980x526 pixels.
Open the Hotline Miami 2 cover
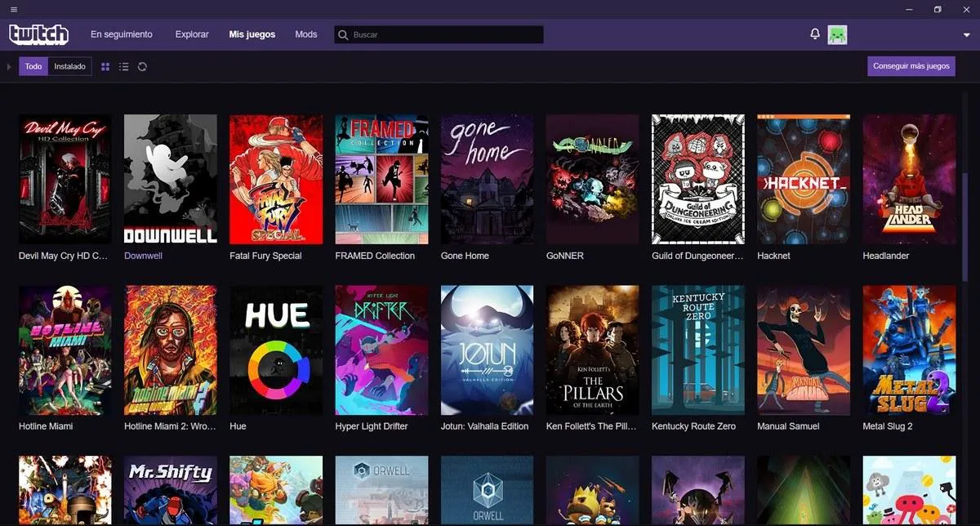(x=171, y=350)
